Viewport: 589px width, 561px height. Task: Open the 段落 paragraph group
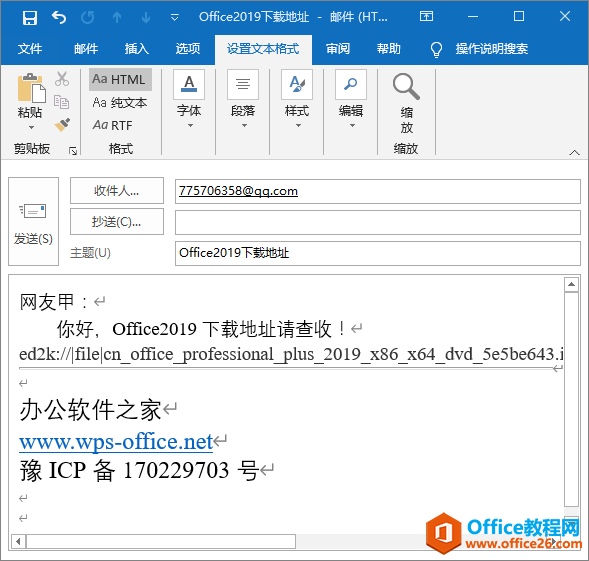[243, 85]
